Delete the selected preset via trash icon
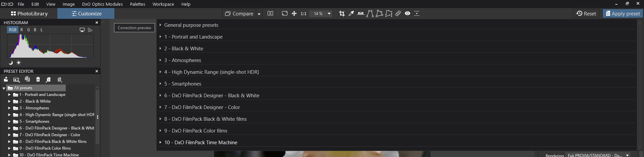Image resolution: width=644 pixels, height=157 pixels. click(x=38, y=80)
